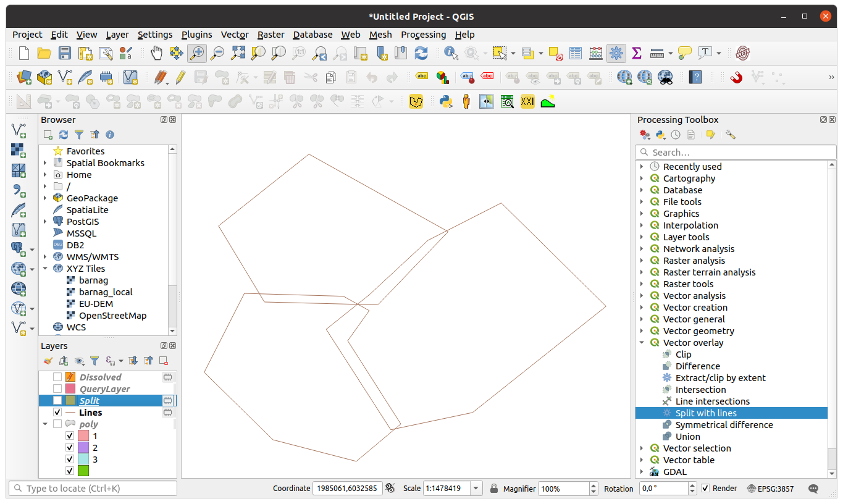Collapse the poly layer group
Viewport: 843px width, 504px height.
(45, 424)
